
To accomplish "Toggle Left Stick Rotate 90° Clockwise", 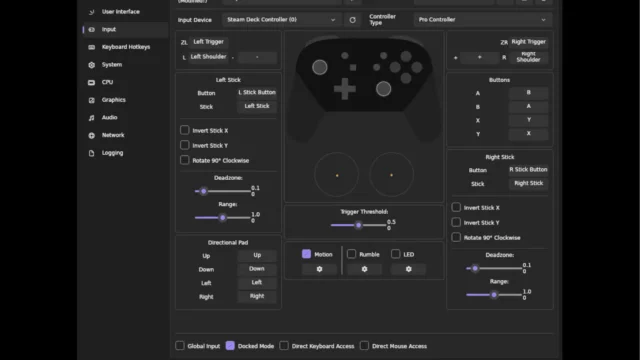I will tap(184, 160).
